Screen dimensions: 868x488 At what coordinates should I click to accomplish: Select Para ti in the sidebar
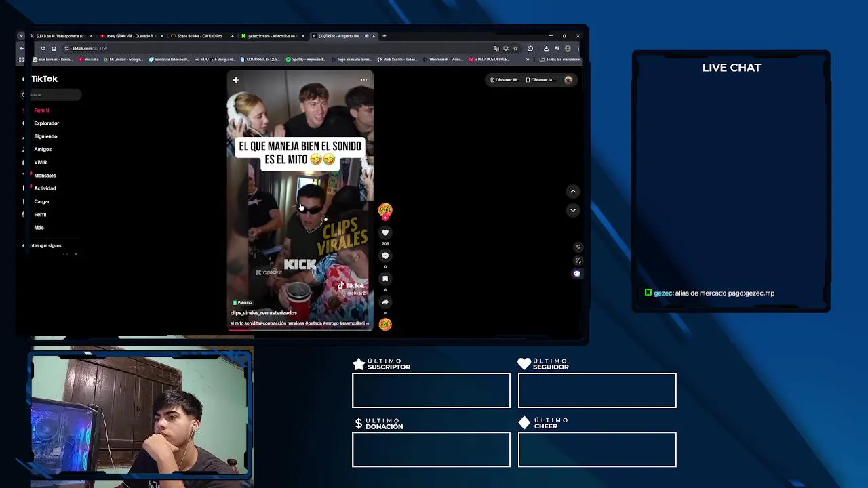pos(41,110)
